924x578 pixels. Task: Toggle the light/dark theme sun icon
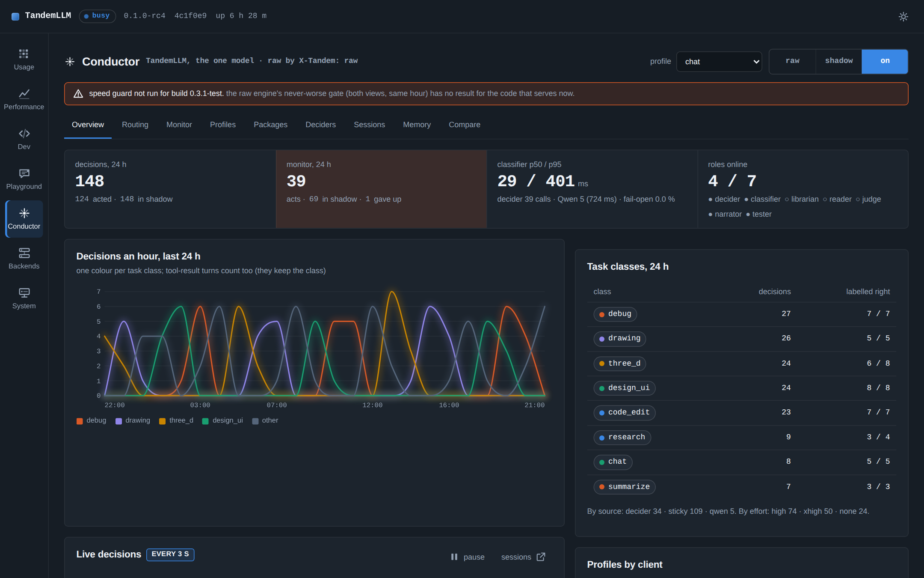903,16
